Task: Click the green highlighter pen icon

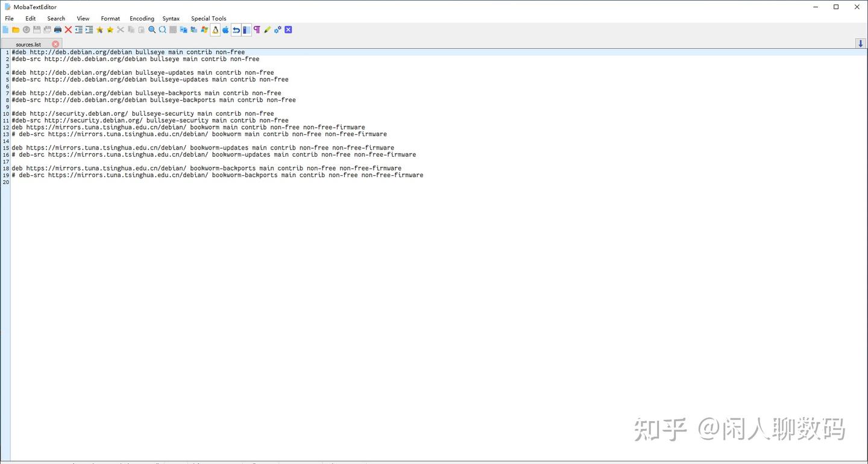Action: click(267, 30)
